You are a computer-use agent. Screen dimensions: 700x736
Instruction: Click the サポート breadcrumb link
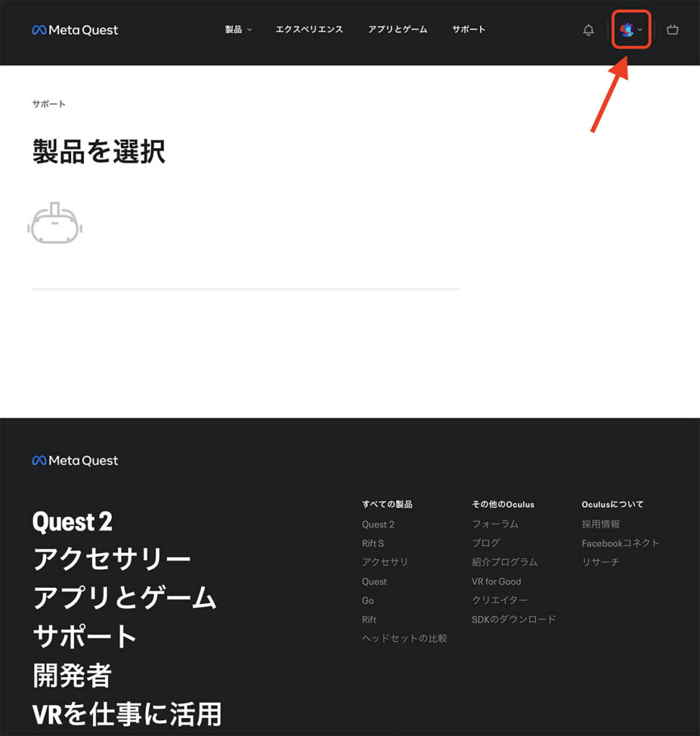(49, 104)
